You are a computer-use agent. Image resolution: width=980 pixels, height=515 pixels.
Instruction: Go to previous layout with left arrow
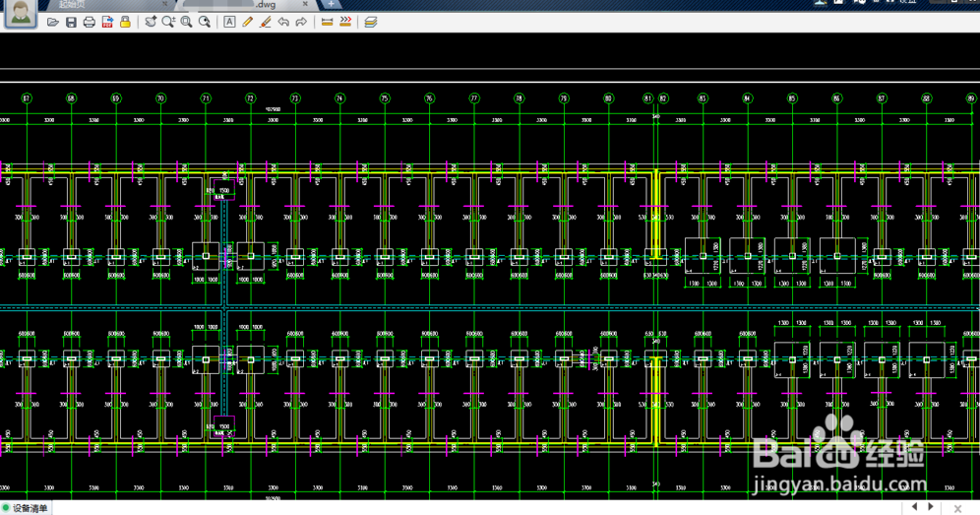point(915,507)
